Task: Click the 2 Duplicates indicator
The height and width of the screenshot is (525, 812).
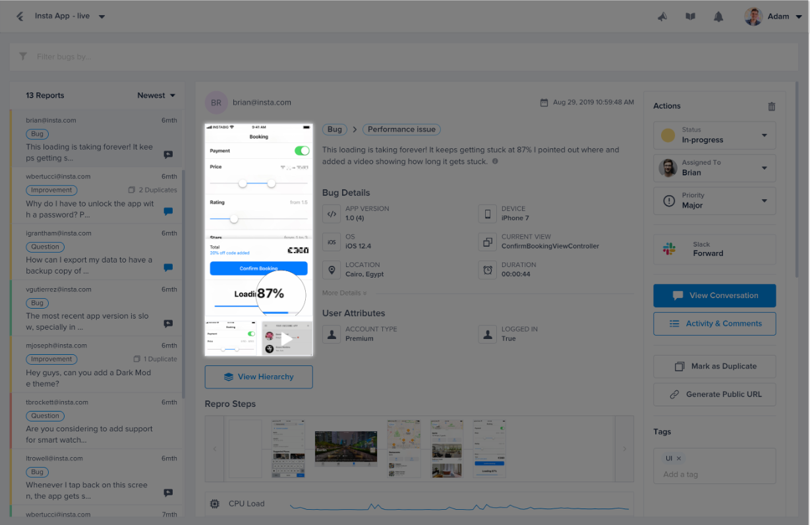Action: tap(152, 190)
